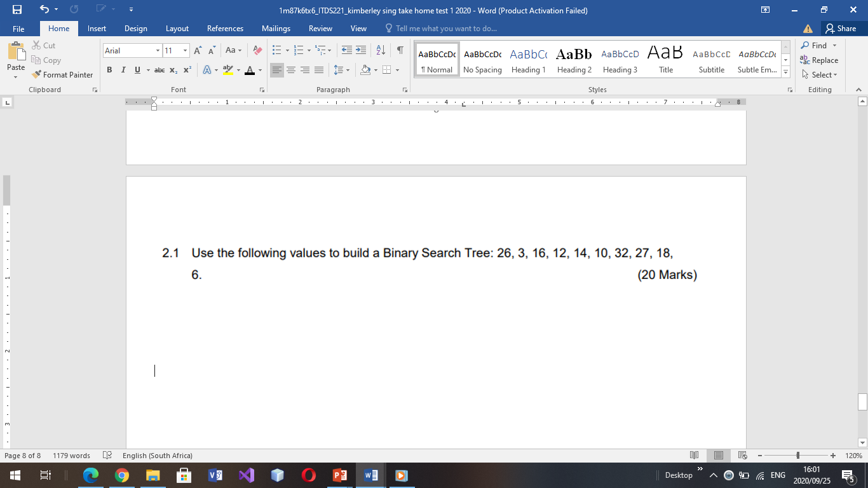
Task: Open the Format Painter tool
Action: click(62, 74)
